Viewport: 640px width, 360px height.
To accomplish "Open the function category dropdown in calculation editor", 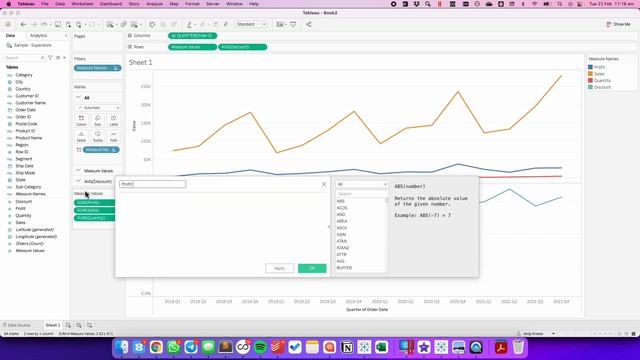I will (x=362, y=184).
